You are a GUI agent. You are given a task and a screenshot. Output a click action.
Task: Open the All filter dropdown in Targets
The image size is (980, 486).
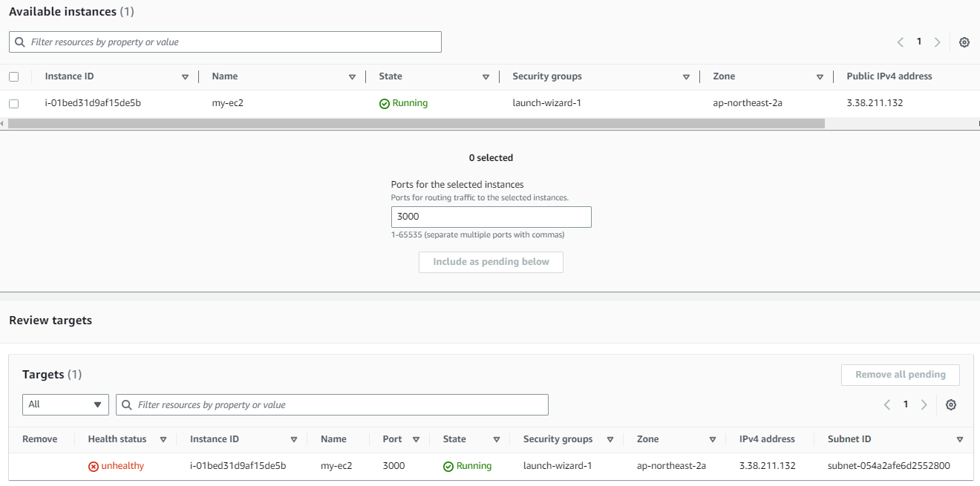(x=65, y=404)
